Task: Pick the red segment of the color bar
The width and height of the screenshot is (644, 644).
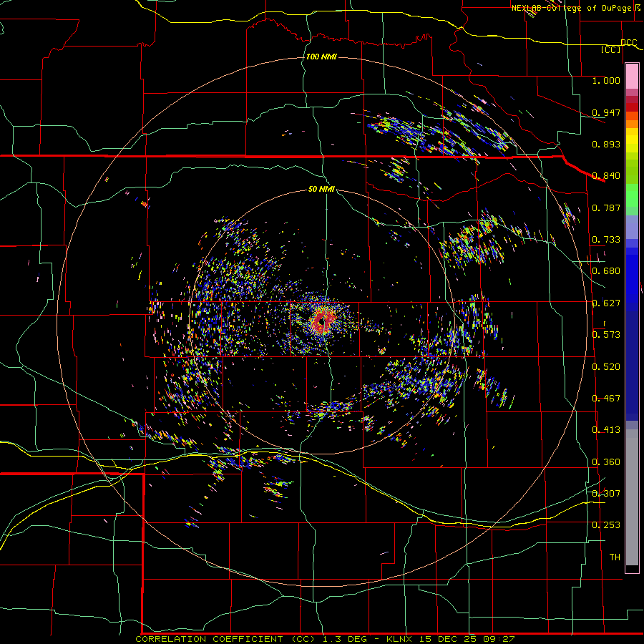Action: click(x=632, y=107)
